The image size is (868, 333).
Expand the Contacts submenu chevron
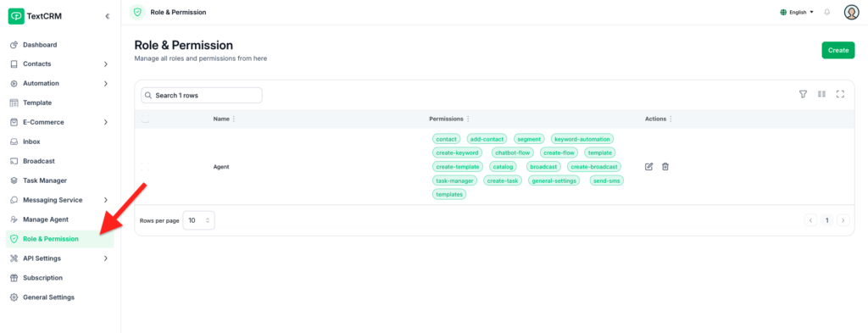pyautogui.click(x=106, y=64)
